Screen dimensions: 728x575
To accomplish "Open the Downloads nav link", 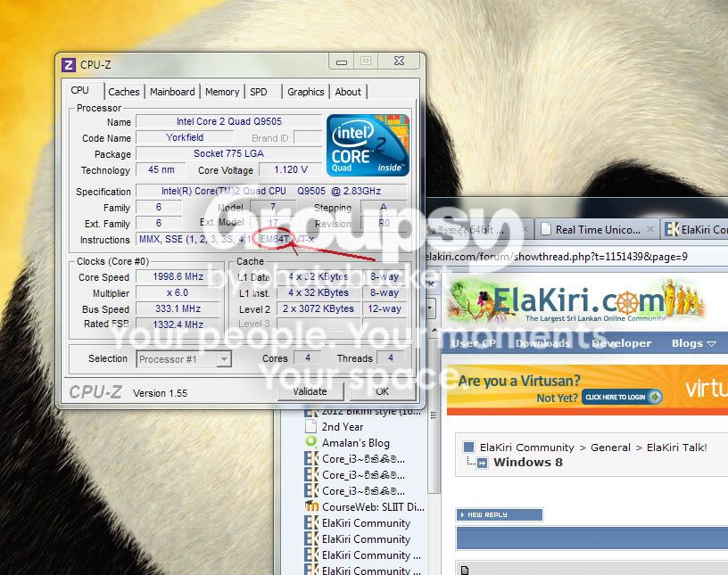I will coord(542,343).
